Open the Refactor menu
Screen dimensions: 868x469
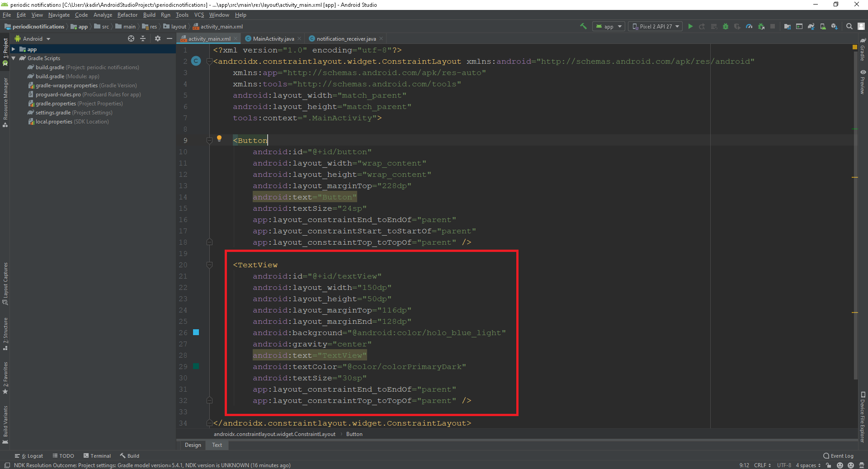[127, 15]
